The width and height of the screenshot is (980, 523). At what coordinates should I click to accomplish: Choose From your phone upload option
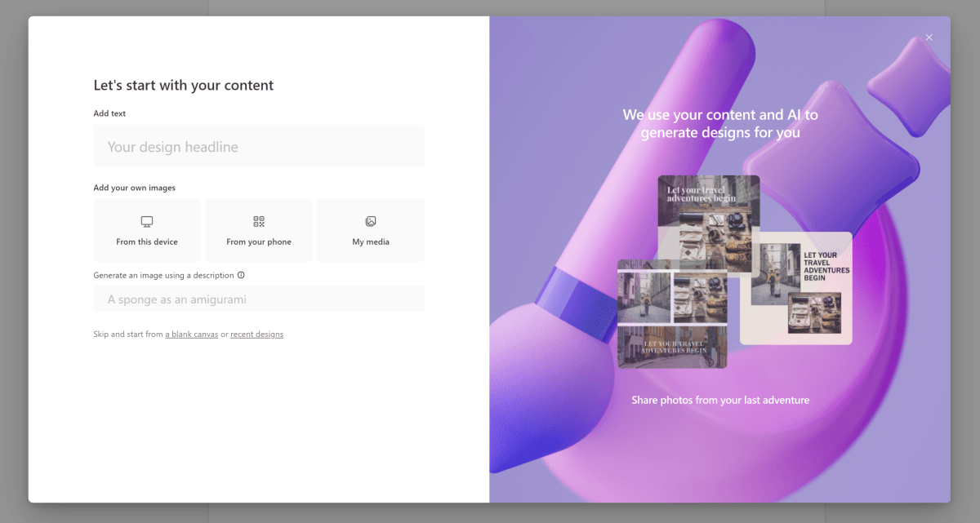point(259,230)
